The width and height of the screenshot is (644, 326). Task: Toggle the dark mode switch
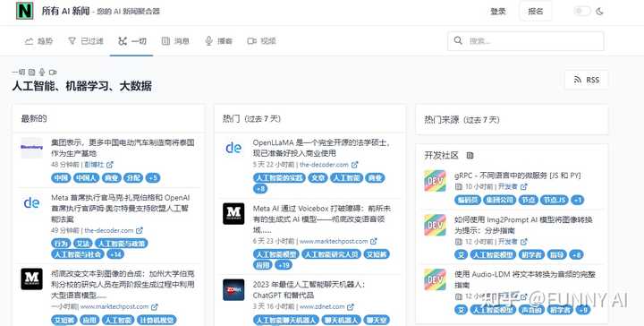point(581,11)
